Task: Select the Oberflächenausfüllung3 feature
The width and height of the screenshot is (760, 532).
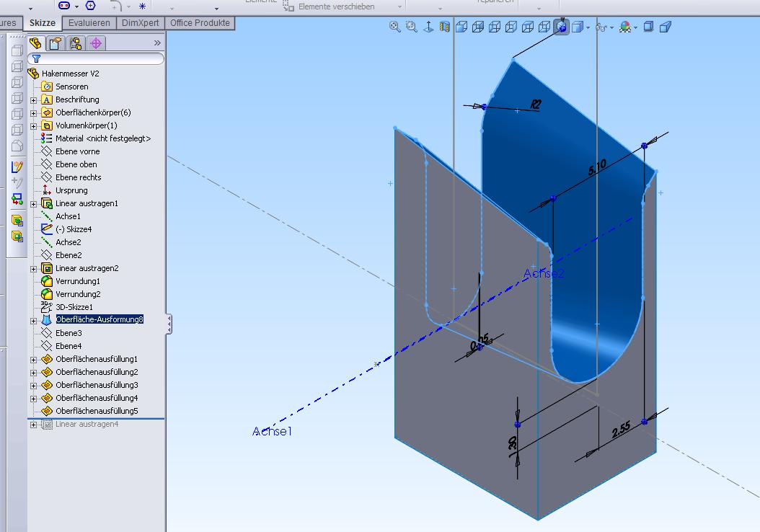Action: click(x=97, y=385)
